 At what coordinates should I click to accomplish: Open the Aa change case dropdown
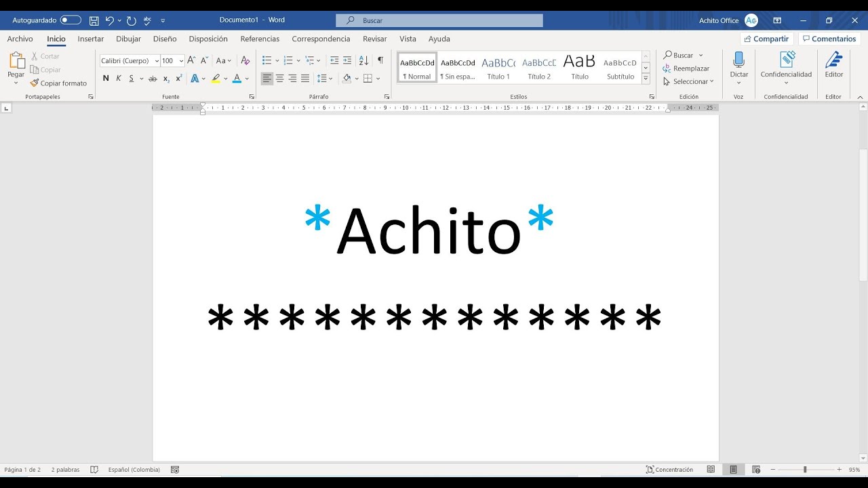coord(224,60)
